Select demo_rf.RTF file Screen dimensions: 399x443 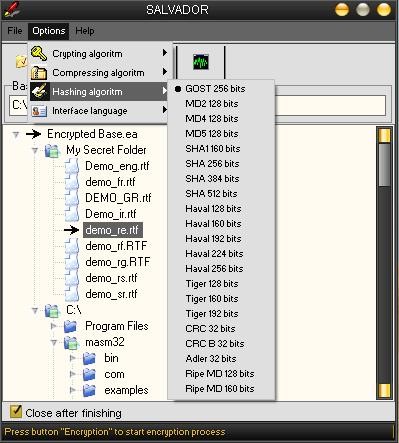click(x=116, y=246)
